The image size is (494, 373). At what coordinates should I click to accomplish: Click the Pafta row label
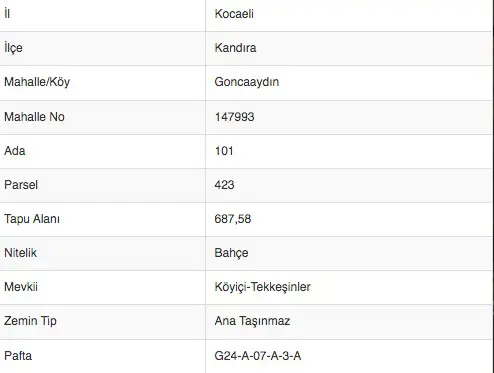(x=18, y=356)
